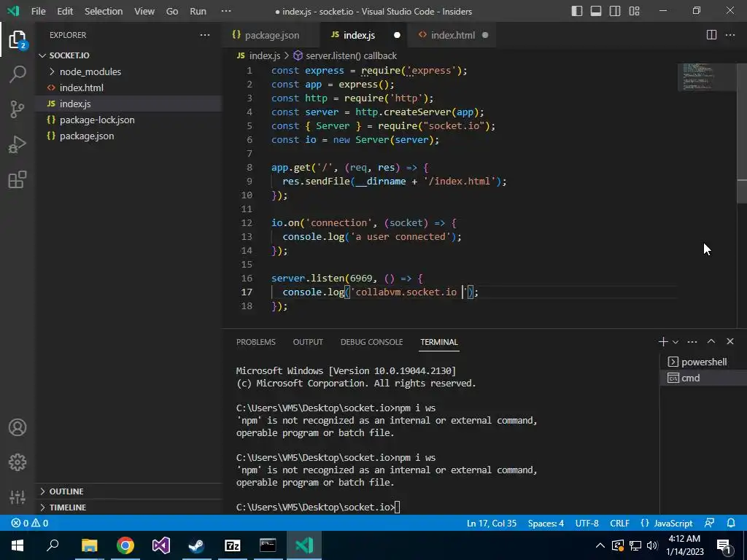Change encoding via UTF-8 status item
Image resolution: width=747 pixels, height=560 pixels.
pos(587,523)
